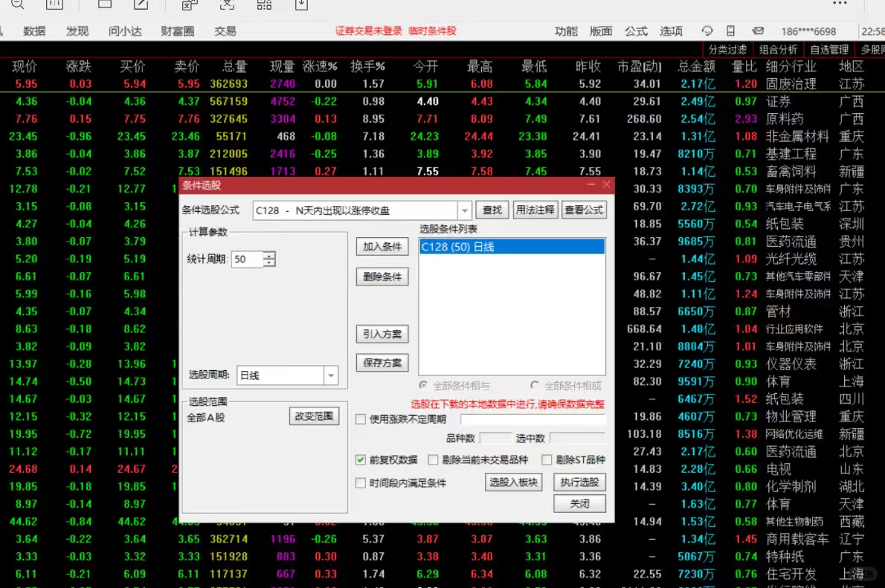Click the download toolbar icon
Screen dimensions: 885x588
click(x=301, y=6)
